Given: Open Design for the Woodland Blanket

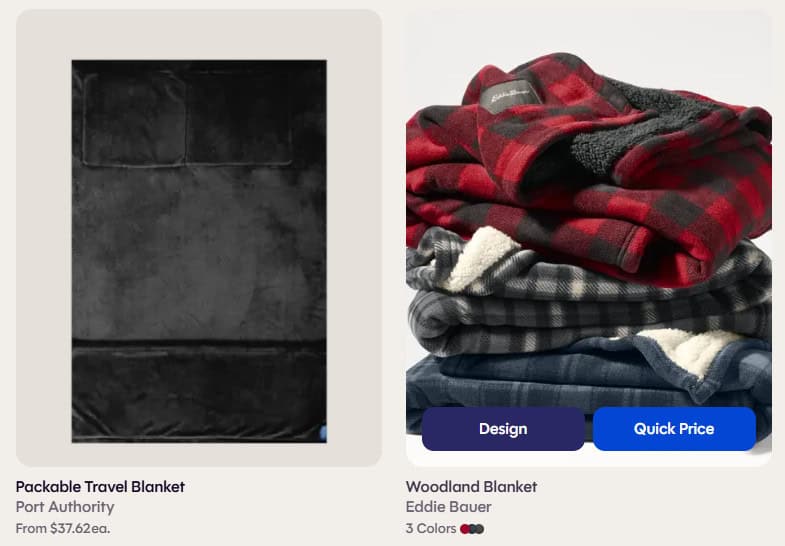Looking at the screenshot, I should click(503, 428).
